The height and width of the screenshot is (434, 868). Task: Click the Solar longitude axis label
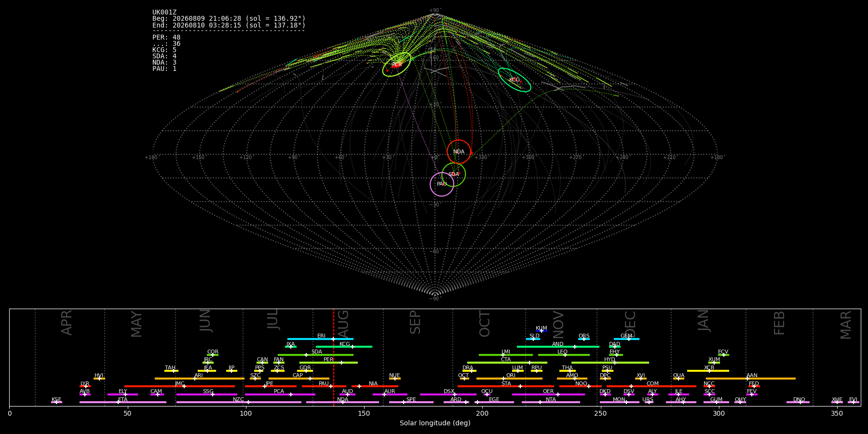[x=435, y=423]
